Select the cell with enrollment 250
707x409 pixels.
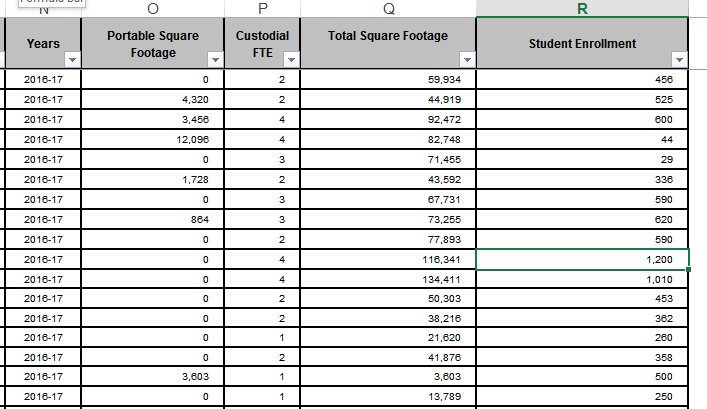click(x=582, y=396)
